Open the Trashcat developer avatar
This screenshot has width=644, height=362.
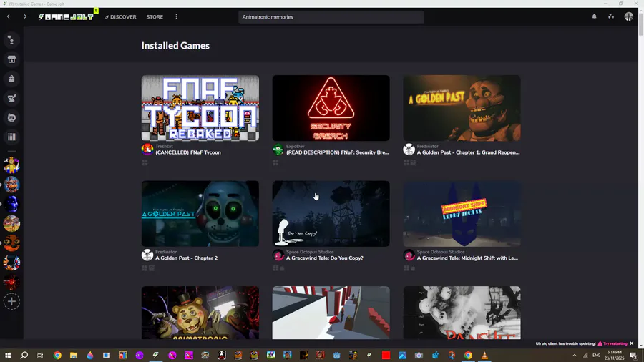click(x=147, y=149)
